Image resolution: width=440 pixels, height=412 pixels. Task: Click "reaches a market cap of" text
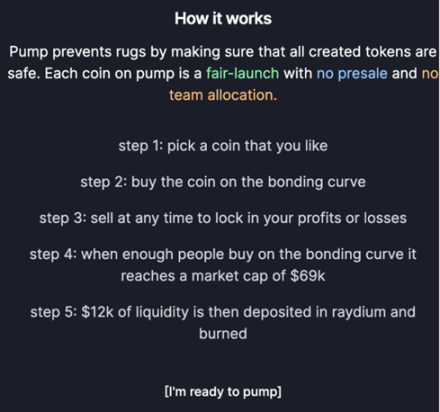[x=203, y=276]
